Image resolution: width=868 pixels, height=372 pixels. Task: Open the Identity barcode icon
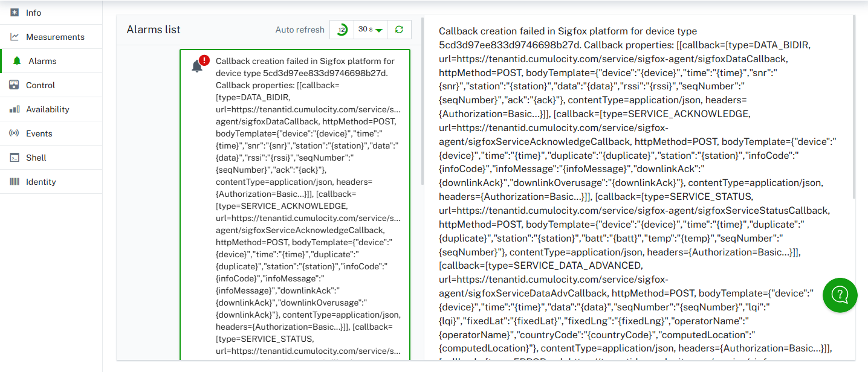15,181
